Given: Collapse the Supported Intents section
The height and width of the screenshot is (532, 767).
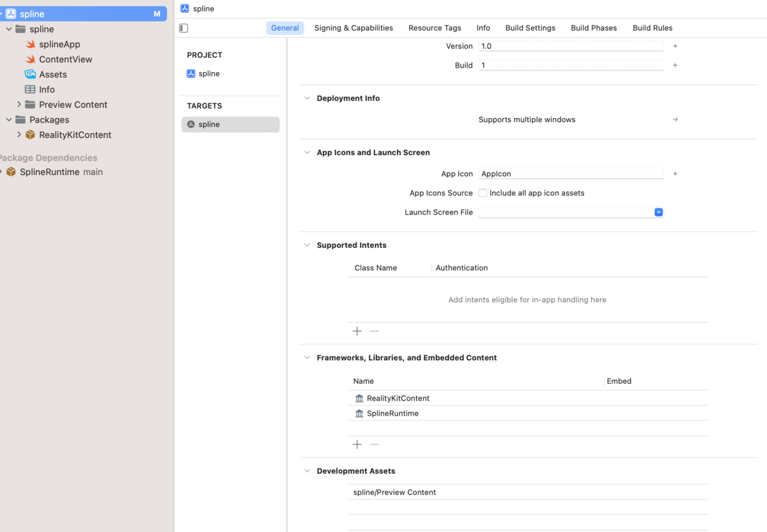Looking at the screenshot, I should tap(307, 245).
